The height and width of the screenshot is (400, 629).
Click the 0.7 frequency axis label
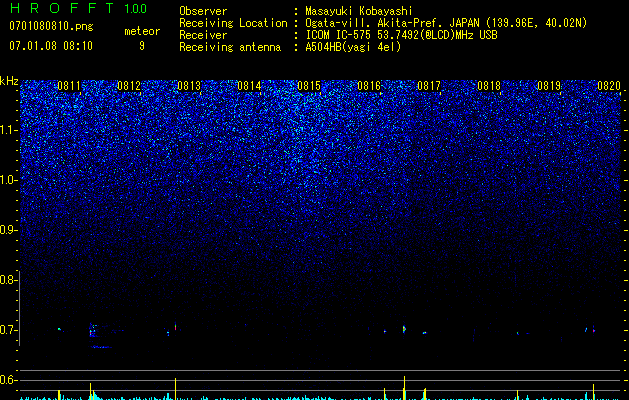click(7, 330)
